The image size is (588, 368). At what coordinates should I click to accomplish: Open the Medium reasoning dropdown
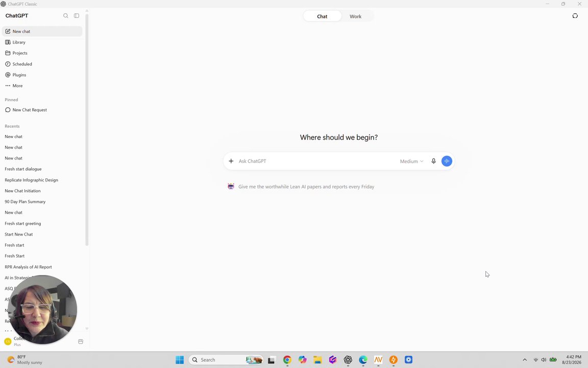click(x=411, y=161)
